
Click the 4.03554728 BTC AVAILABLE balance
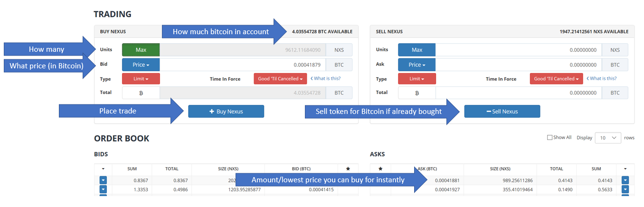point(322,32)
